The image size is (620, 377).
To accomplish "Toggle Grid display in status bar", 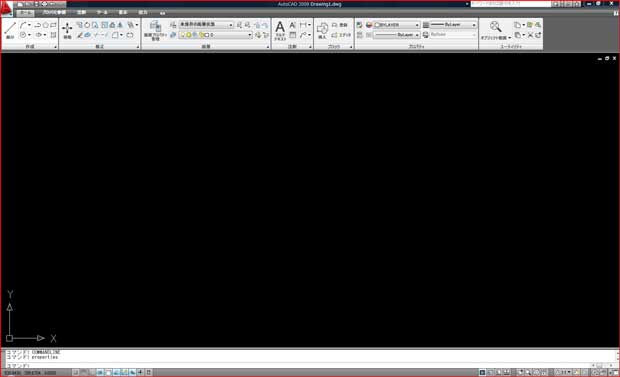I will [x=84, y=372].
